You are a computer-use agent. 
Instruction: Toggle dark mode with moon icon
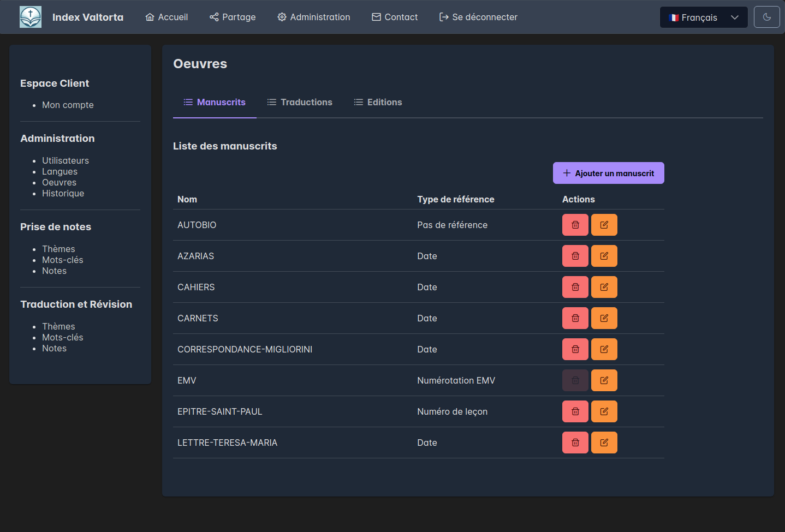766,17
